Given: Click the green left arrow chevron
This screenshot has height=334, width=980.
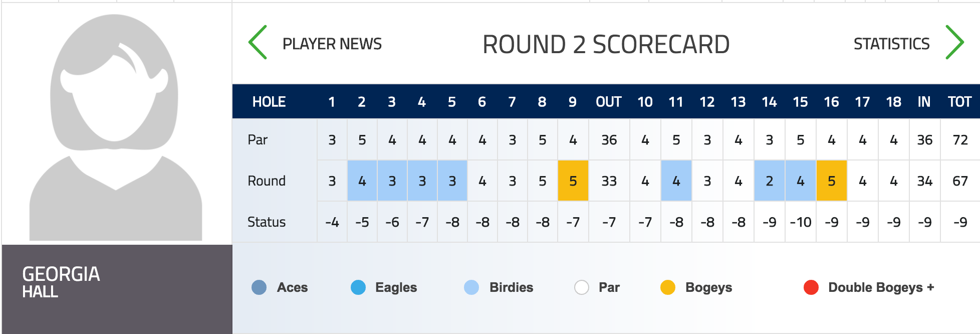Looking at the screenshot, I should point(258,43).
